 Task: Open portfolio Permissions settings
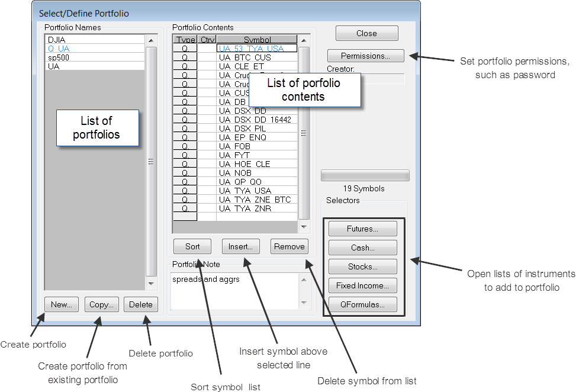(365, 56)
